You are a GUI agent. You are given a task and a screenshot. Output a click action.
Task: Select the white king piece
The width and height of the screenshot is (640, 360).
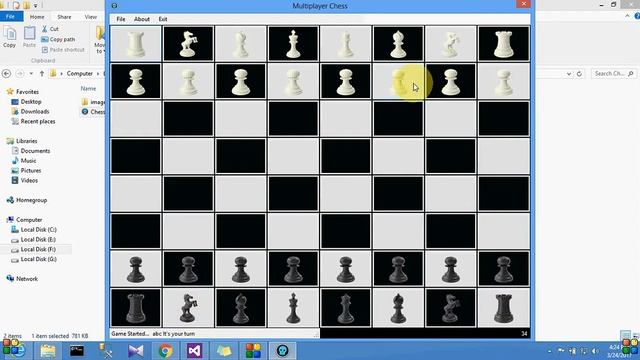293,44
